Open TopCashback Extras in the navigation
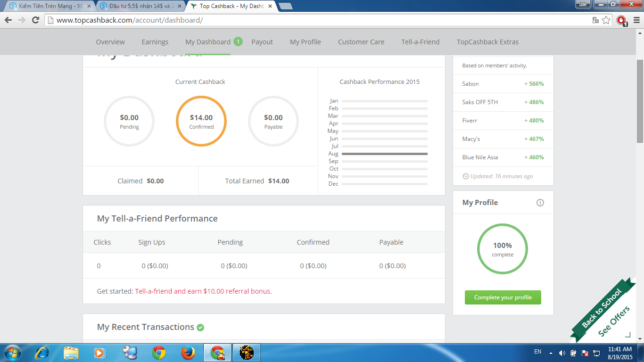Image resolution: width=644 pixels, height=362 pixels. click(487, 42)
